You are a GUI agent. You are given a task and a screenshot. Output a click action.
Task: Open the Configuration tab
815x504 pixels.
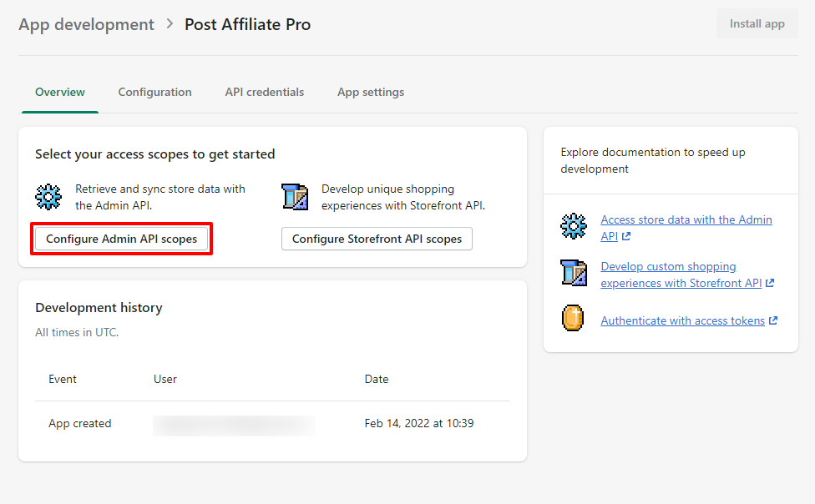[154, 93]
